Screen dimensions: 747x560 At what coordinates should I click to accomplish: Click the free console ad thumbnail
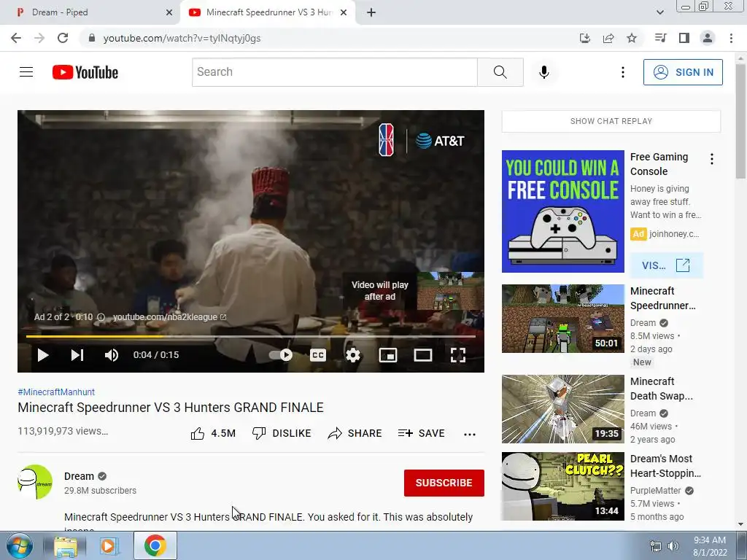pos(562,211)
